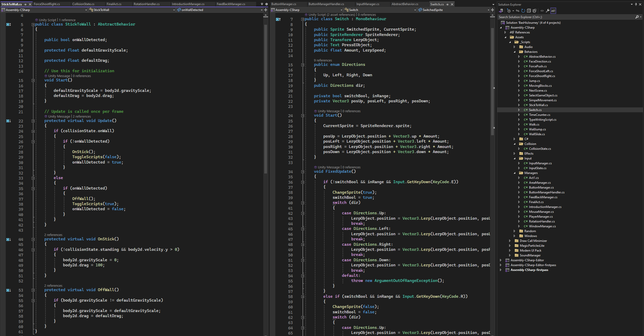Click the Refresh icon in Solution Explorer
Screen dimensions: 644x336
pyautogui.click(x=523, y=11)
